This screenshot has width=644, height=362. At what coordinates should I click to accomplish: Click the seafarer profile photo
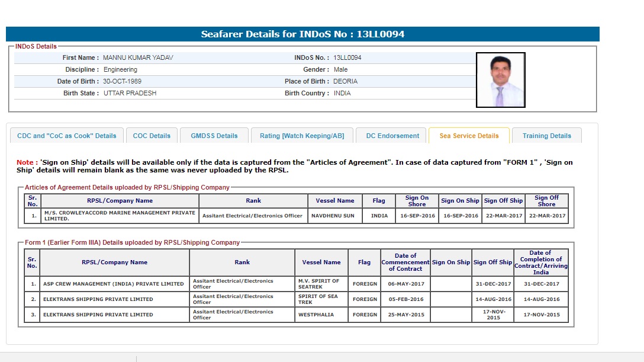pos(500,80)
